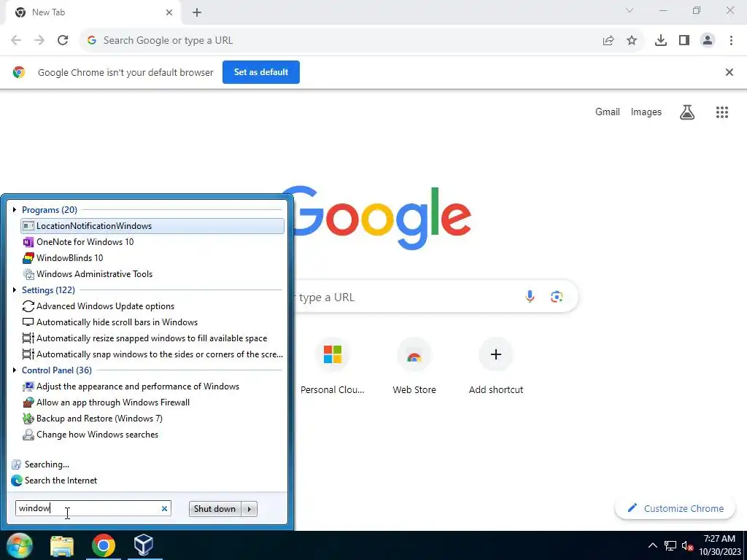This screenshot has width=747, height=560.
Task: Open Backup and Restore (Windows 7)
Action: [152, 419]
